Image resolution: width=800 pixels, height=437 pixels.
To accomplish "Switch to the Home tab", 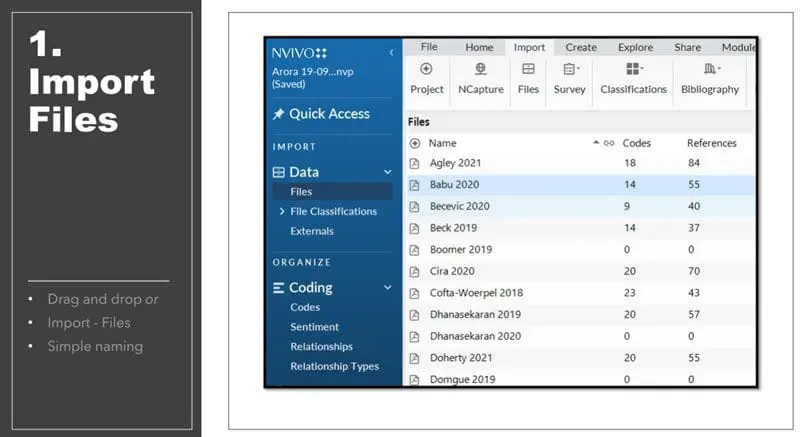I will pyautogui.click(x=479, y=47).
